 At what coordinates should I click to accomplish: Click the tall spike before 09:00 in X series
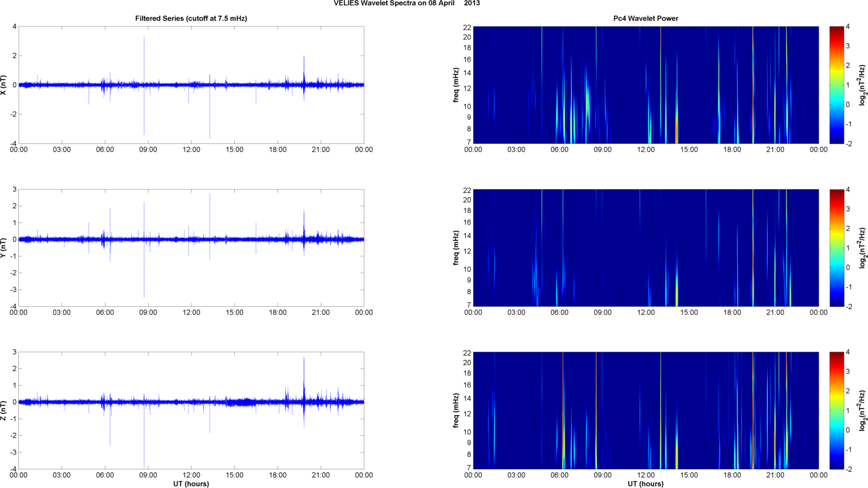(144, 57)
